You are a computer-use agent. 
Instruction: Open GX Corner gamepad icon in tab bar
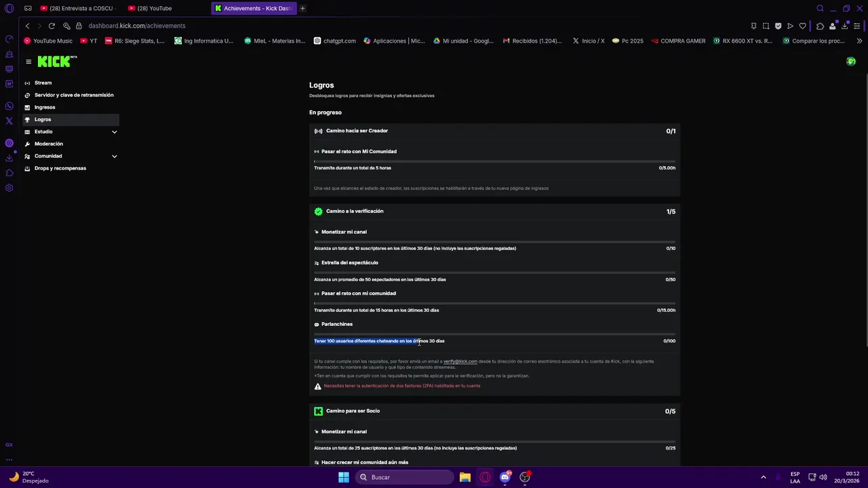click(28, 8)
